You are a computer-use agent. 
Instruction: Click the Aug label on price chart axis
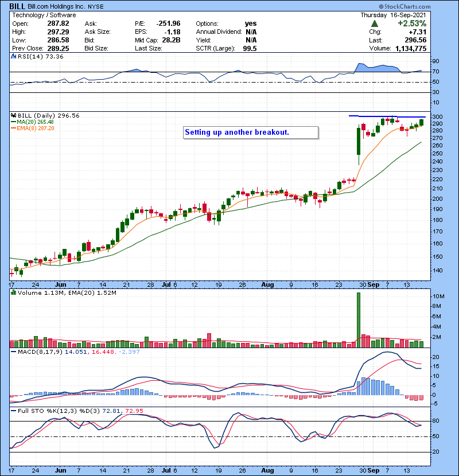coord(267,285)
